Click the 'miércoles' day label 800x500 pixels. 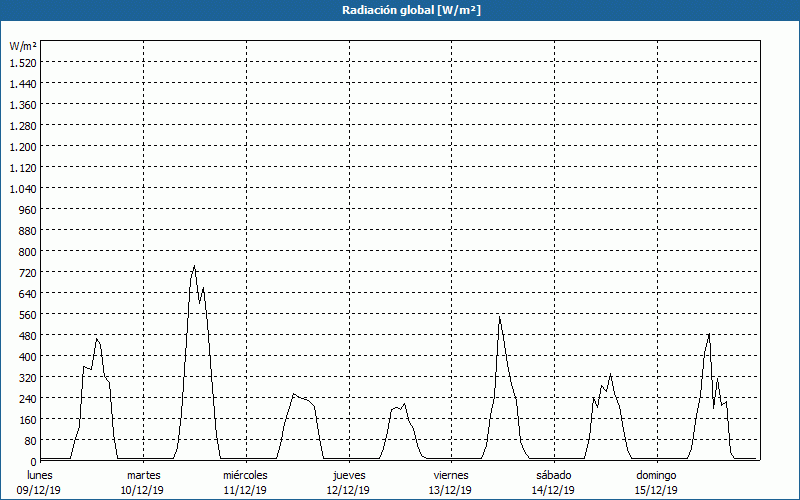click(x=245, y=475)
